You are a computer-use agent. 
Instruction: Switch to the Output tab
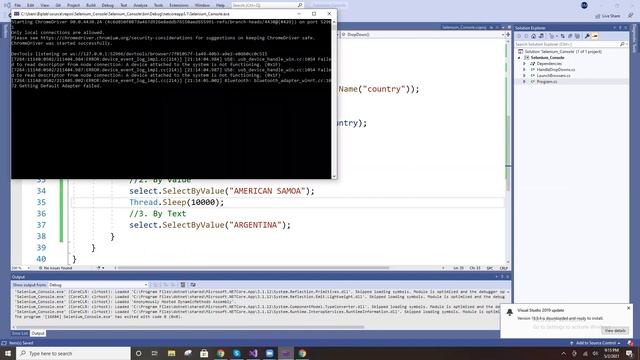coord(38,333)
